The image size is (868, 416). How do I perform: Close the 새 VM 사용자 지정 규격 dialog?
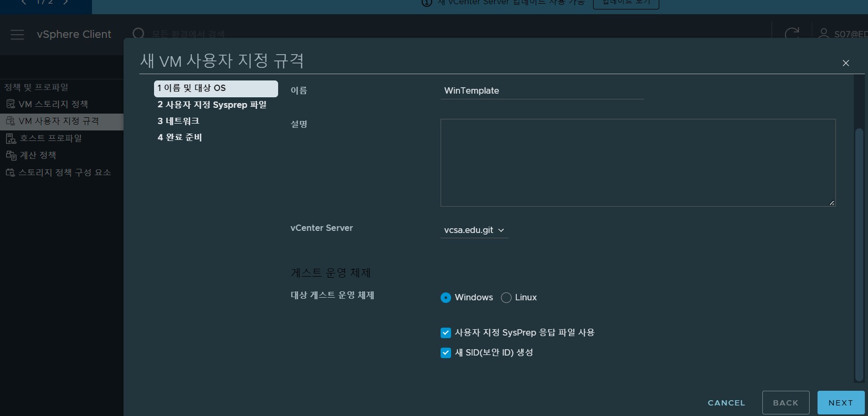(846, 63)
